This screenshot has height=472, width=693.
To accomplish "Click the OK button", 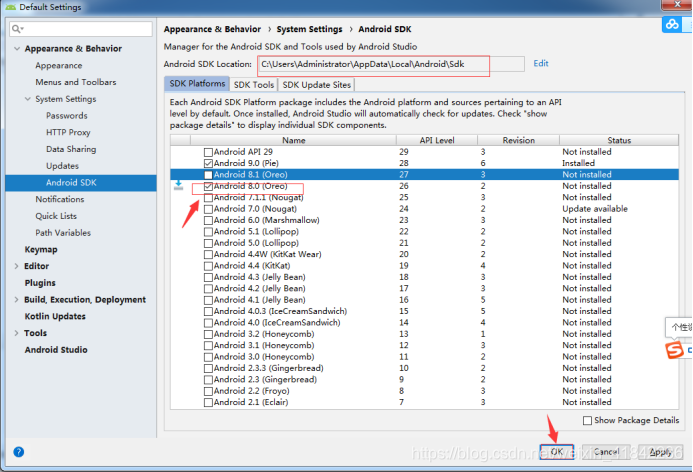I will (x=557, y=452).
